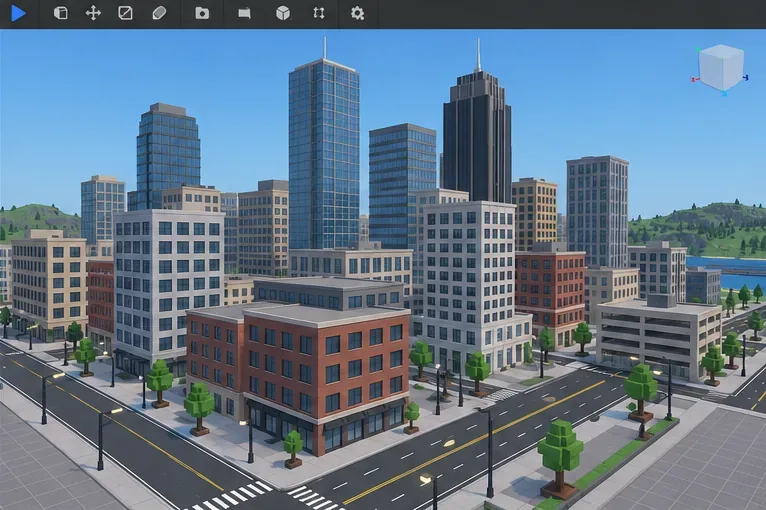The width and height of the screenshot is (766, 510).
Task: Activate the four-arrow move tool
Action: click(x=93, y=13)
